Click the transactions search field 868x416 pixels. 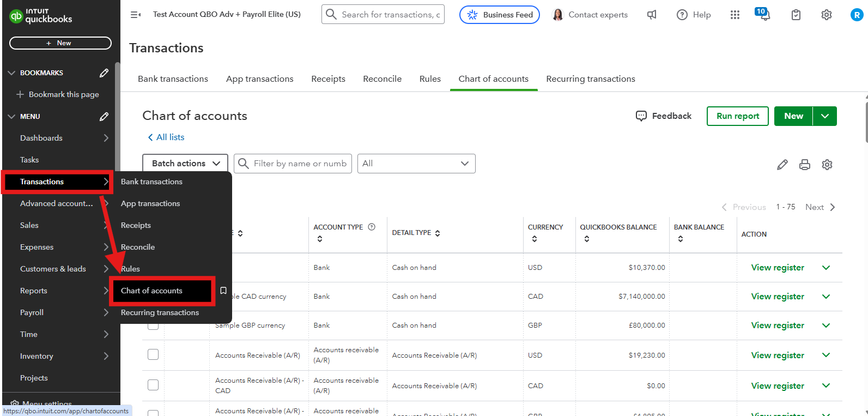click(x=383, y=14)
